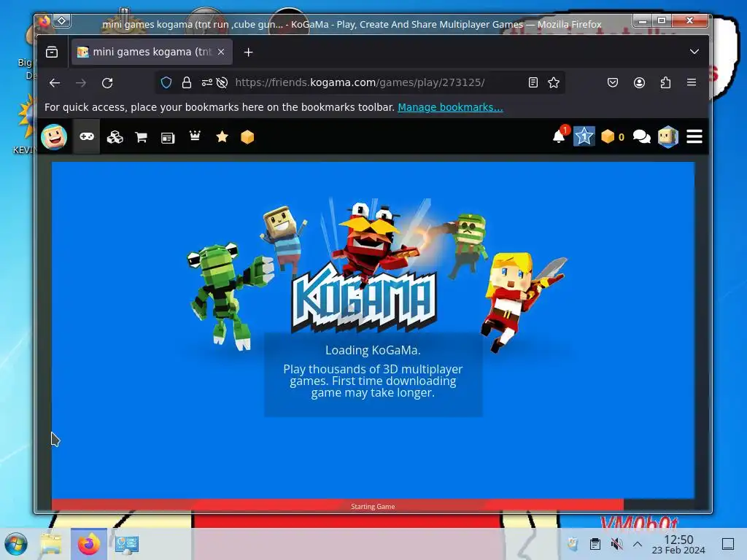Reload the current page

[107, 83]
